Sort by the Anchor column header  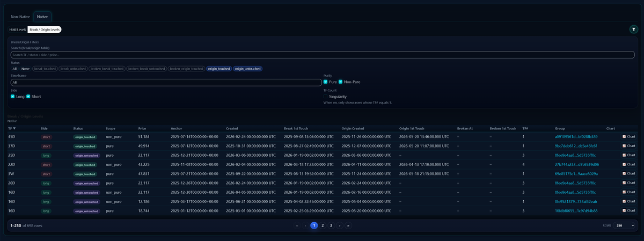[177, 128]
